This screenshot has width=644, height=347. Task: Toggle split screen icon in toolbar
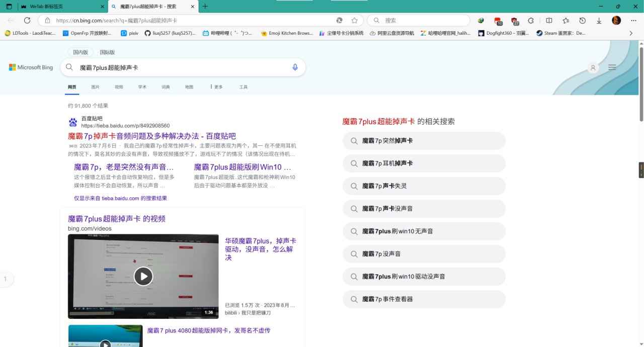coord(549,21)
